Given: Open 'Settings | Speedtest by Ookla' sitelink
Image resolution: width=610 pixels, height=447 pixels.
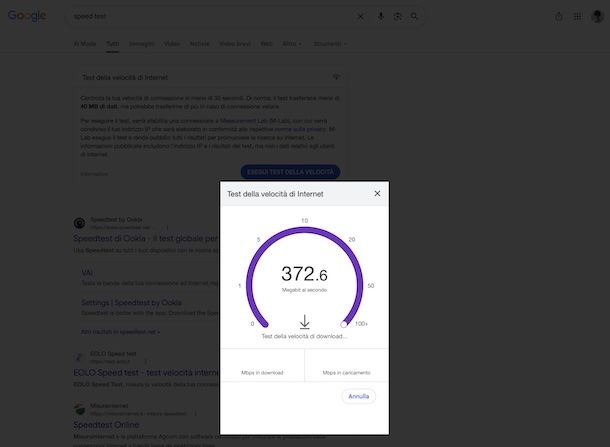Looking at the screenshot, I should [x=131, y=302].
